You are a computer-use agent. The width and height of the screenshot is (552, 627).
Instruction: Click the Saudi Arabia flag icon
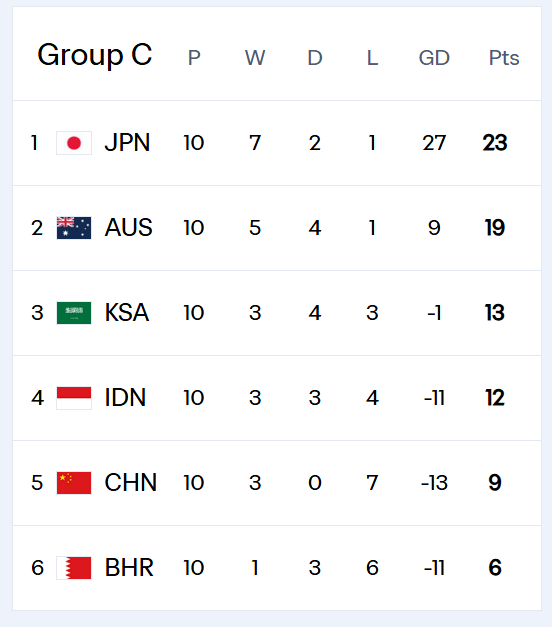pyautogui.click(x=74, y=313)
